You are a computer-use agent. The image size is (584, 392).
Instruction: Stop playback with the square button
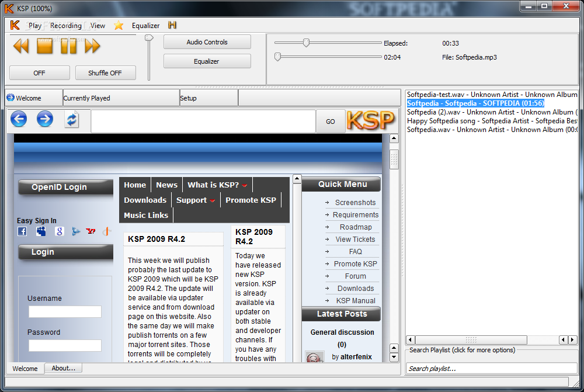[45, 47]
